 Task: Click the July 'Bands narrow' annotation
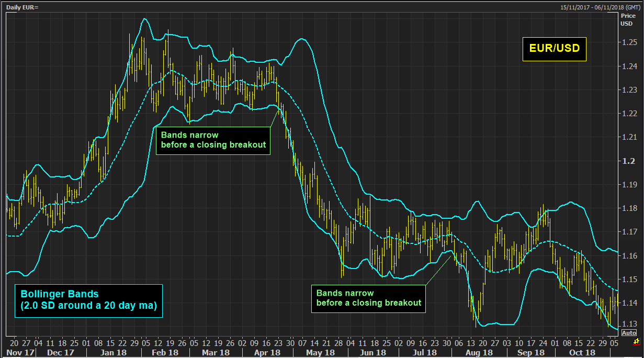click(368, 298)
